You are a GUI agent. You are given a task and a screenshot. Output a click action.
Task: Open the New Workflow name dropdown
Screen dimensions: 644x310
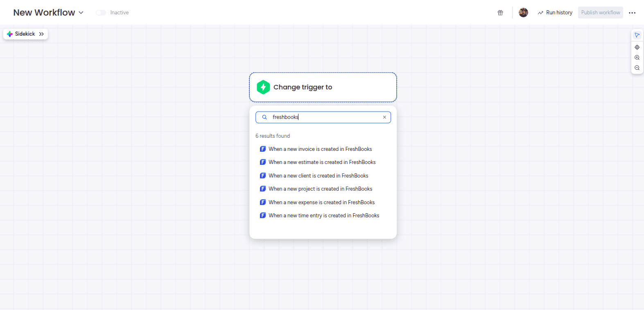pos(81,13)
